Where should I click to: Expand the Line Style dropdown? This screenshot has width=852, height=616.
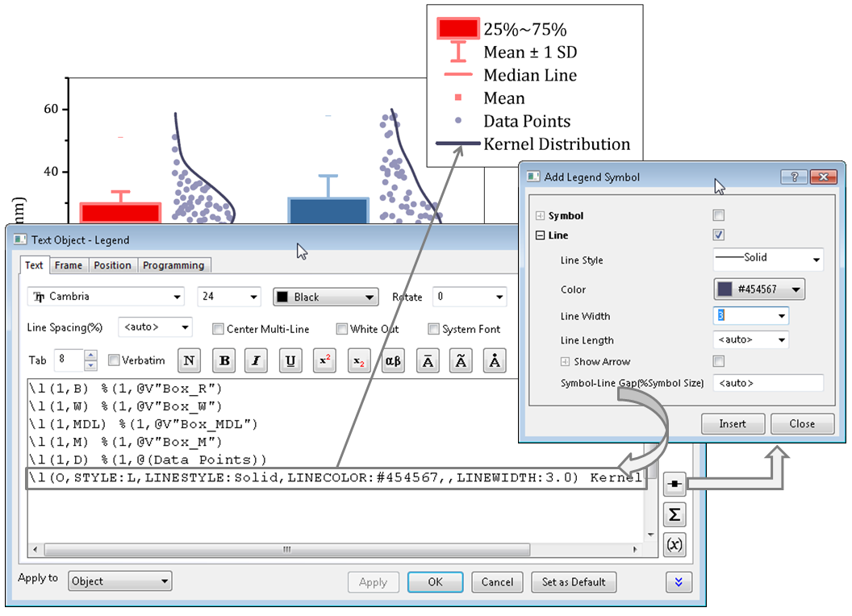[x=767, y=260]
